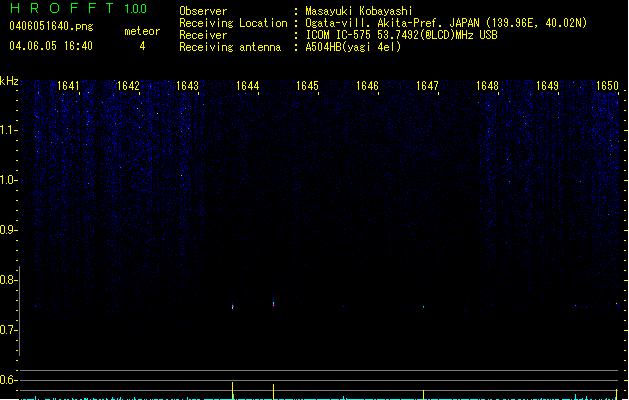Click the Observer field label
The width and height of the screenshot is (629, 400).
tap(203, 11)
